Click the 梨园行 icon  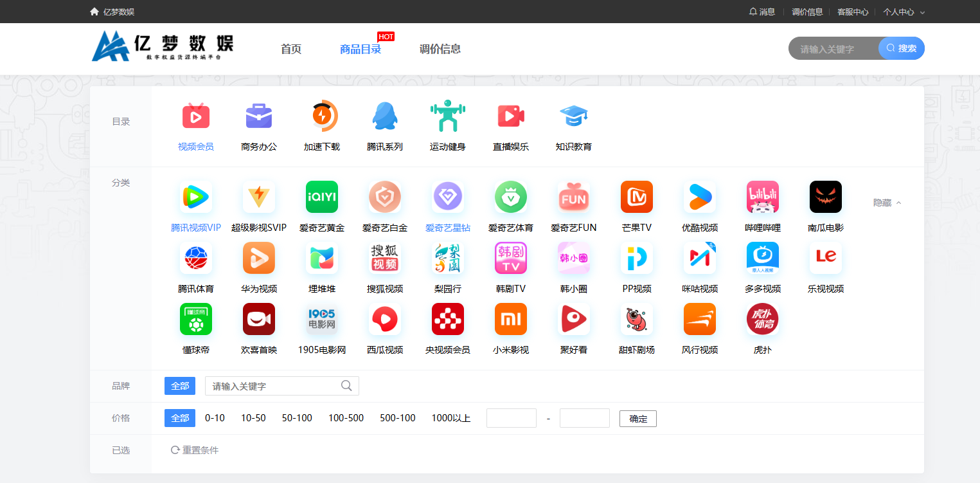tap(448, 258)
